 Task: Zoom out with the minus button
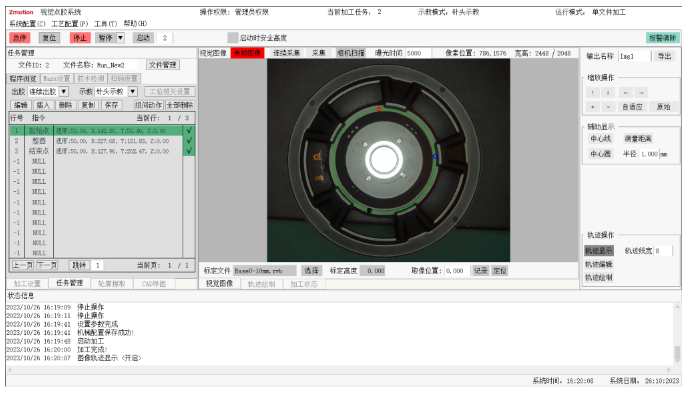(x=608, y=107)
